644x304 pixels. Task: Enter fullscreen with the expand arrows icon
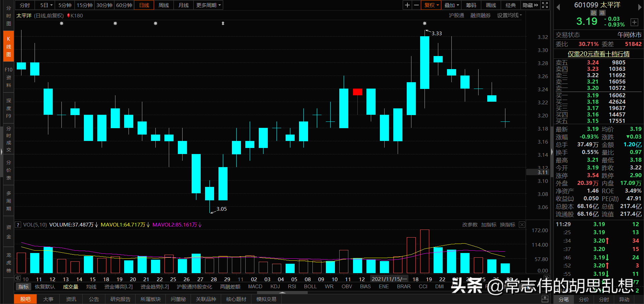point(545,5)
